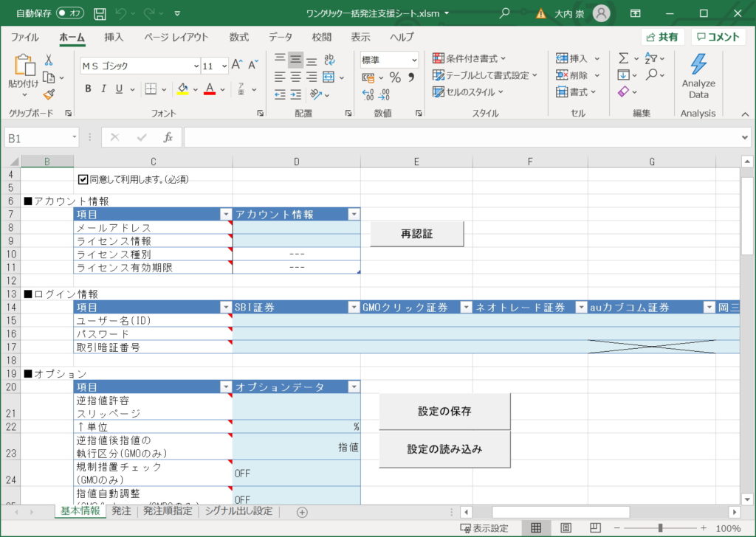Click the 設定の保存 button
This screenshot has width=756, height=537.
tap(444, 412)
